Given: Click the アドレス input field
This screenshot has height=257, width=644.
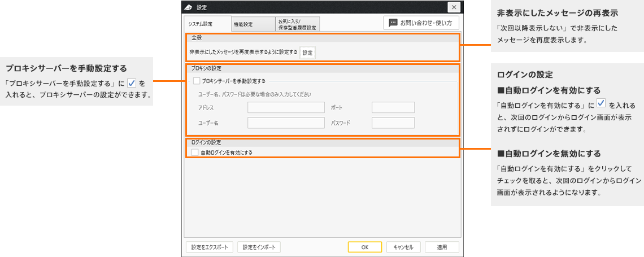Looking at the screenshot, I should [286, 107].
